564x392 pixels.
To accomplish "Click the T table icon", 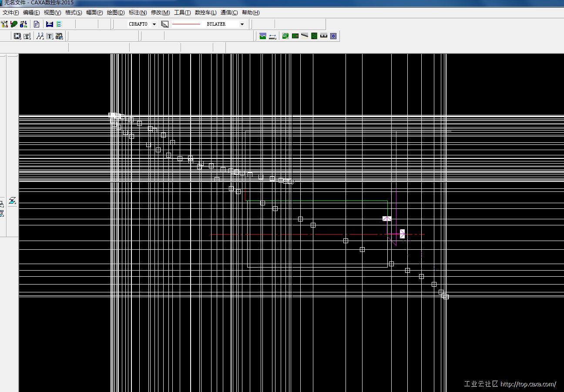I will (50, 36).
